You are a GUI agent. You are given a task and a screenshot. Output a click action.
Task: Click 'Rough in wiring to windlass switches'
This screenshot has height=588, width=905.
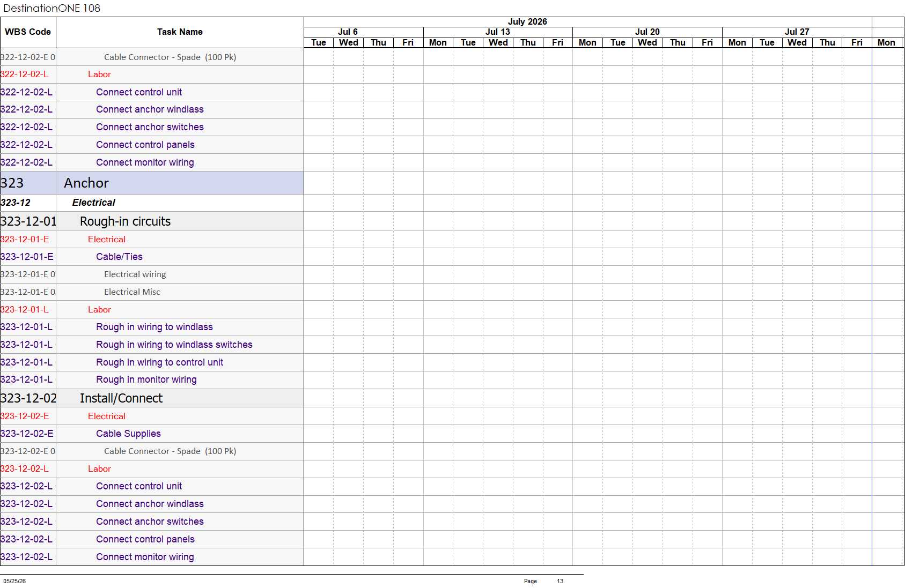(174, 345)
